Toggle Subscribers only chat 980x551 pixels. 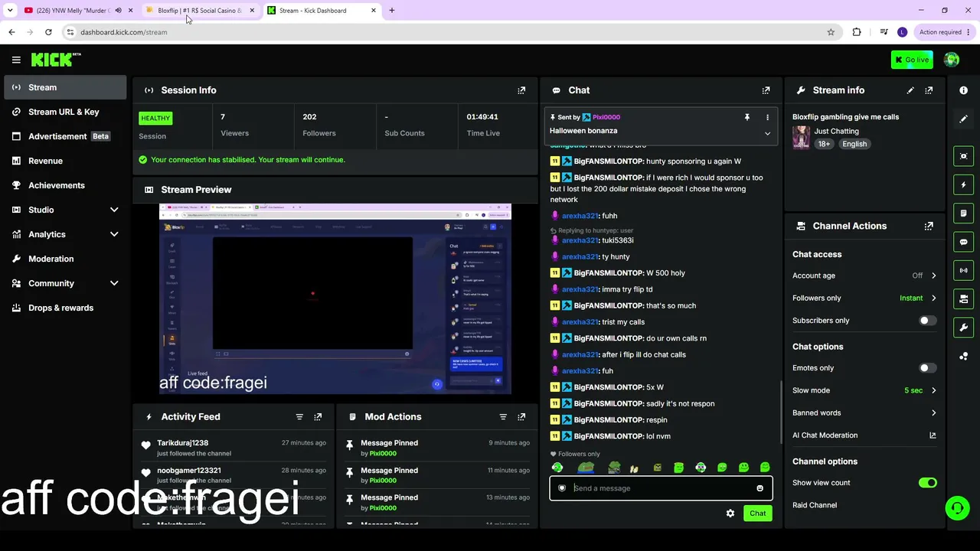(927, 321)
